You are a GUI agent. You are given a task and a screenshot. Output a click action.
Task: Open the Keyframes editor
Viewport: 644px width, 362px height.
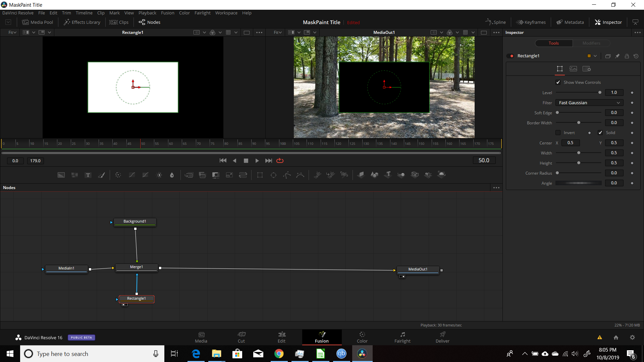tap(531, 22)
